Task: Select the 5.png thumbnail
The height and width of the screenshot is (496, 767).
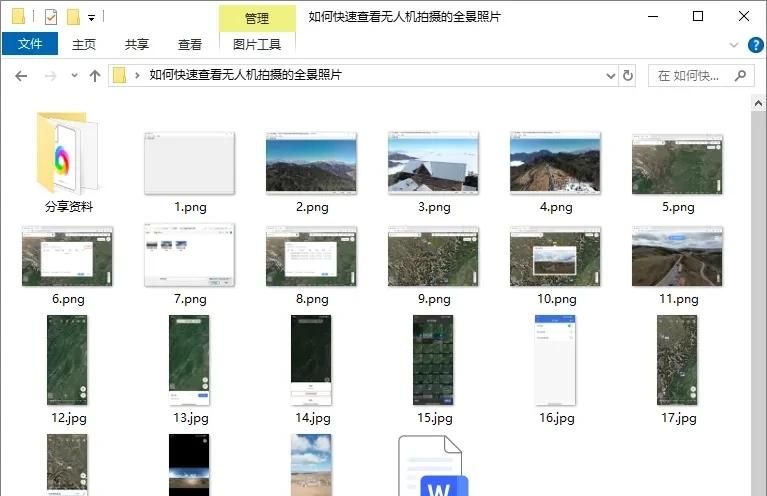Action: click(677, 164)
